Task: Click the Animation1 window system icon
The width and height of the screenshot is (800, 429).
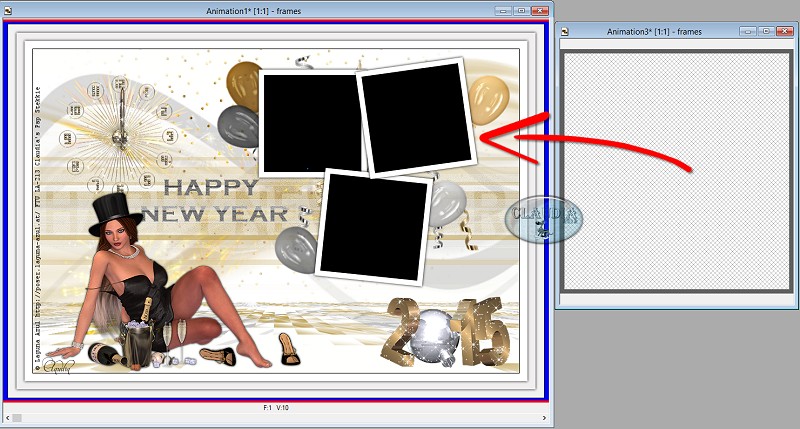Action: (8, 10)
